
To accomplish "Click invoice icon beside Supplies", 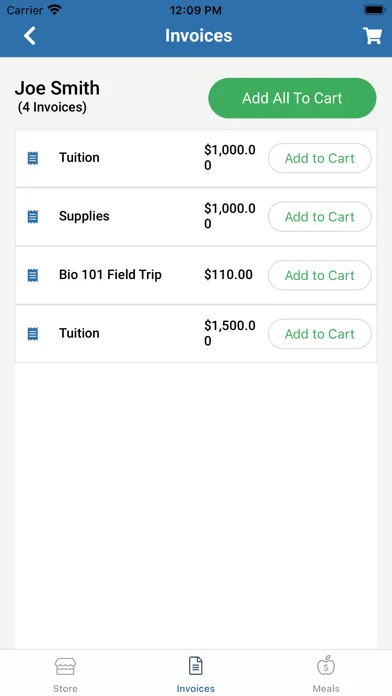I will point(33,217).
